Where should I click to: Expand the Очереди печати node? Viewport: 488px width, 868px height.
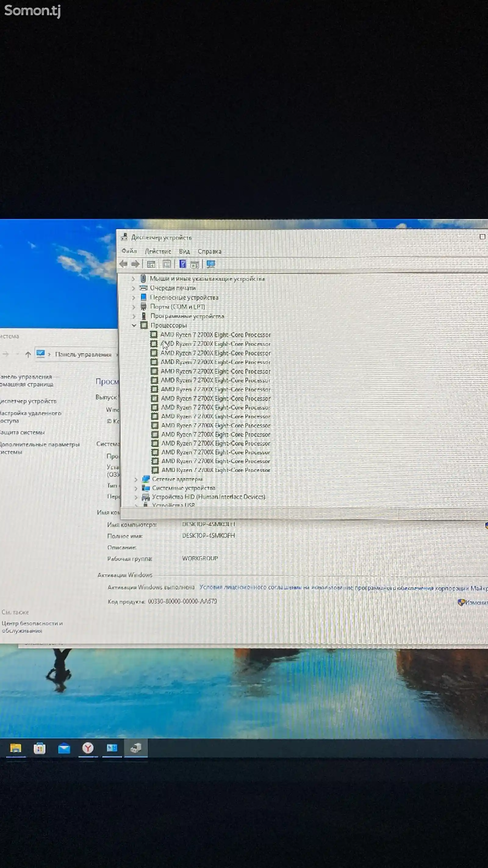133,288
